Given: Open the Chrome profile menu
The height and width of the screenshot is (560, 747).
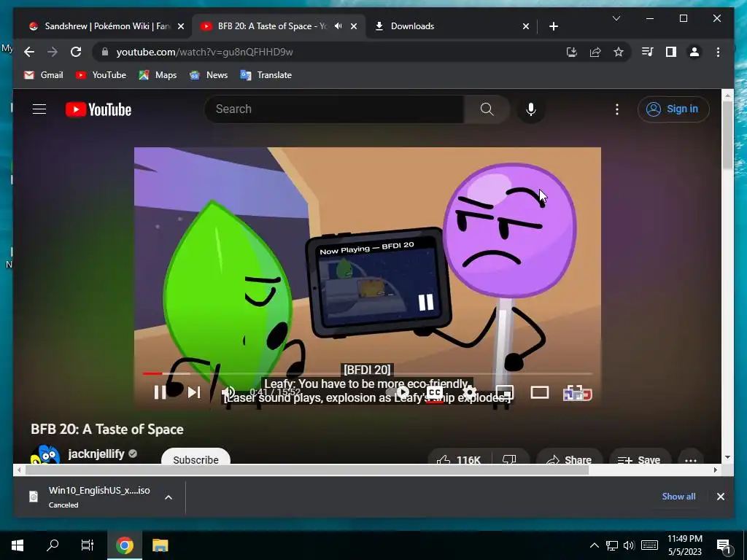Looking at the screenshot, I should click(x=694, y=52).
